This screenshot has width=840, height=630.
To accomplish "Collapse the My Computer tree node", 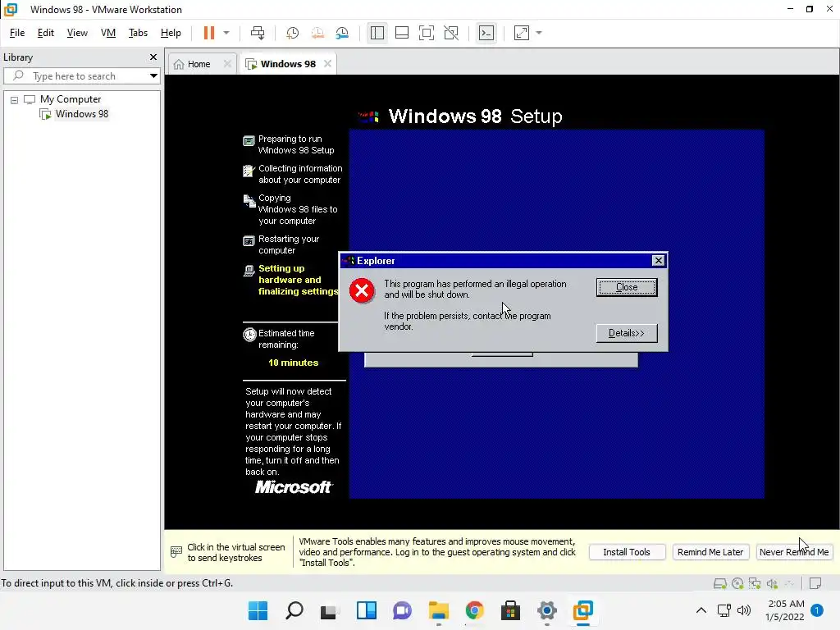I will [x=15, y=99].
